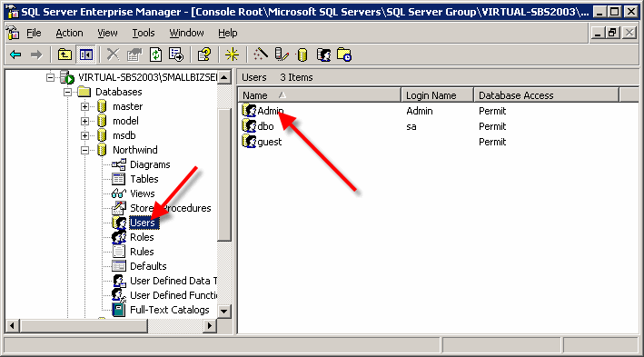The width and height of the screenshot is (644, 357).
Task: Collapse the Northwind database node
Action: [x=84, y=151]
